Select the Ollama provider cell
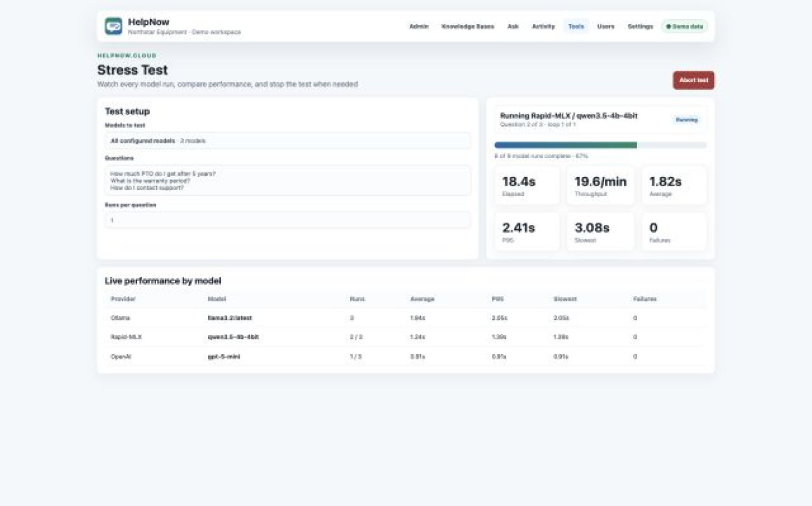Image resolution: width=812 pixels, height=506 pixels. (x=120, y=318)
